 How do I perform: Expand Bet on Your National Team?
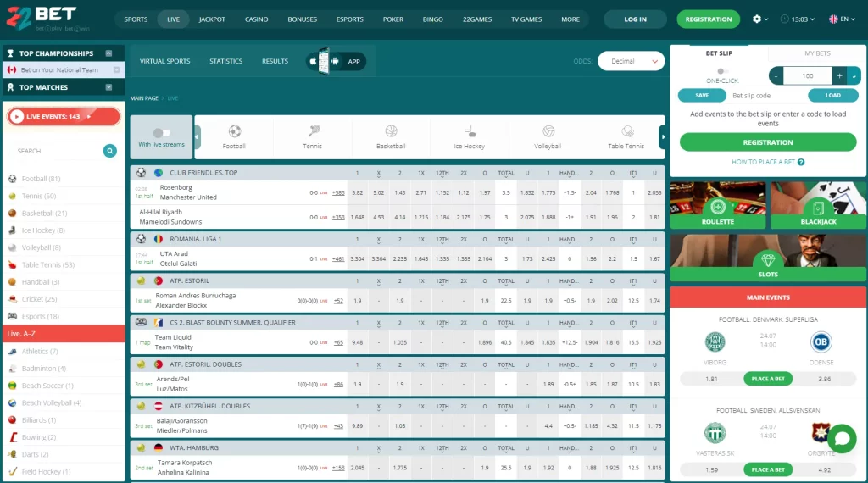click(116, 69)
